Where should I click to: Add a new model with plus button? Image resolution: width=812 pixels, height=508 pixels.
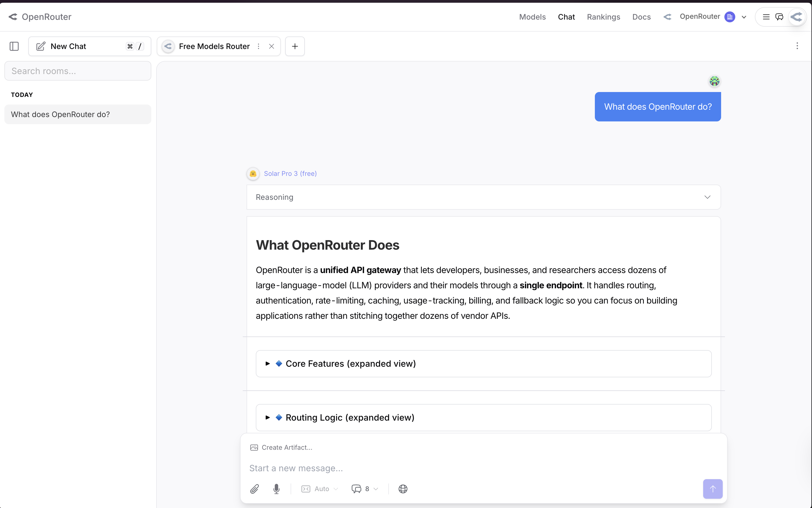(295, 46)
